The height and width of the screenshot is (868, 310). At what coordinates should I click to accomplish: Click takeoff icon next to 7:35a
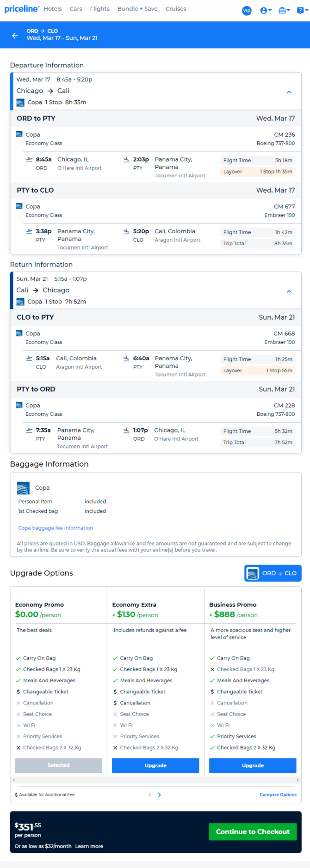pos(29,430)
